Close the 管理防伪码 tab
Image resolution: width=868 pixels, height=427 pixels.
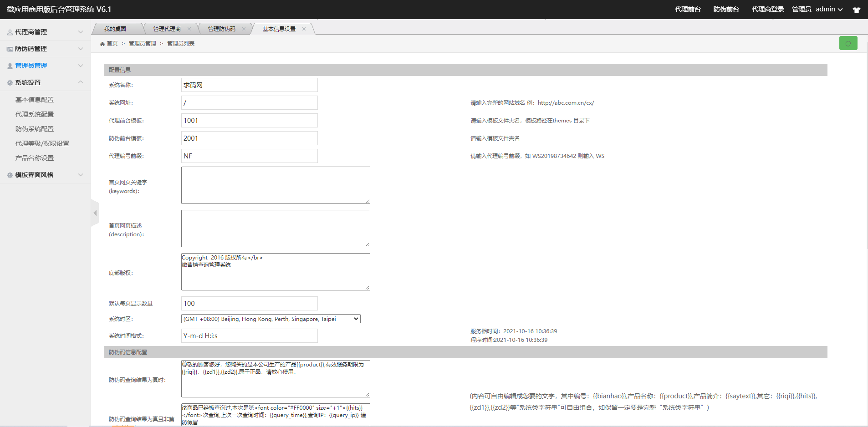pos(244,29)
